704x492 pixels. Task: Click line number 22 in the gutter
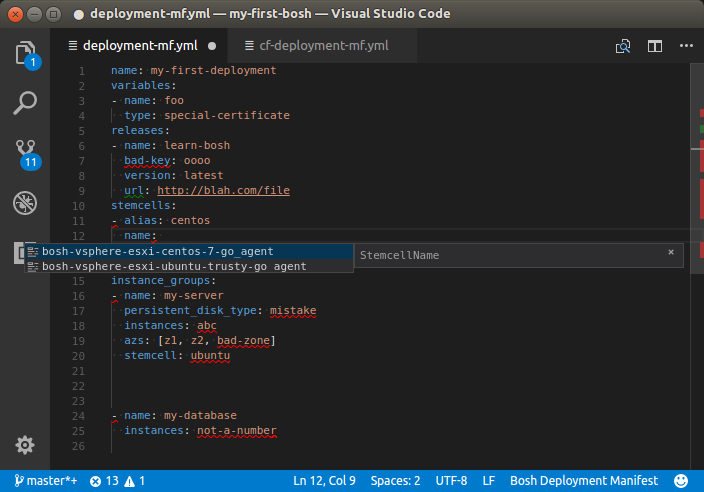pyautogui.click(x=78, y=386)
